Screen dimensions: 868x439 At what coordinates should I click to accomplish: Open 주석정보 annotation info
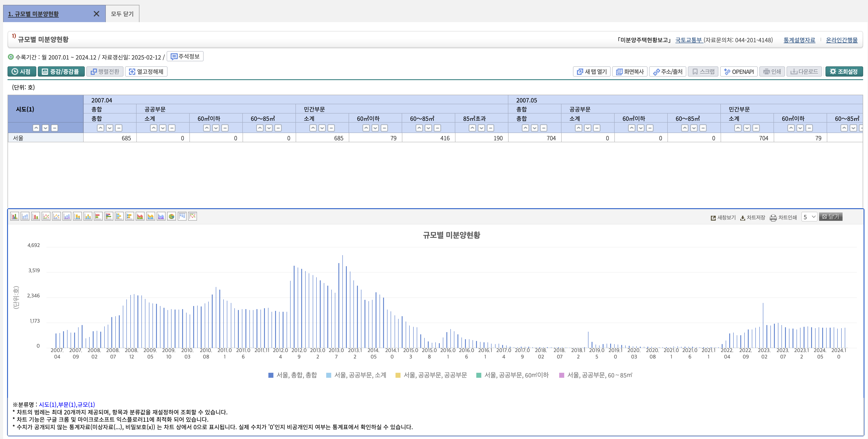click(185, 56)
